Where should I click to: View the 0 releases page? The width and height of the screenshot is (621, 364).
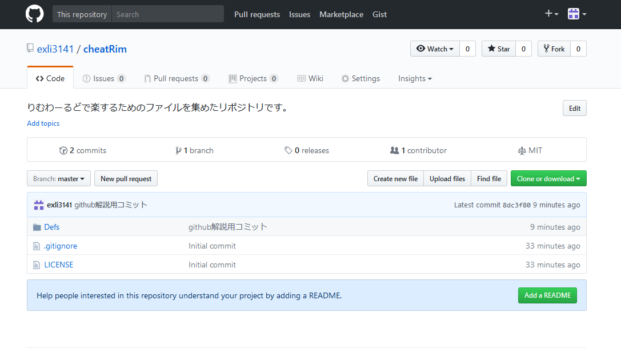pyautogui.click(x=307, y=150)
